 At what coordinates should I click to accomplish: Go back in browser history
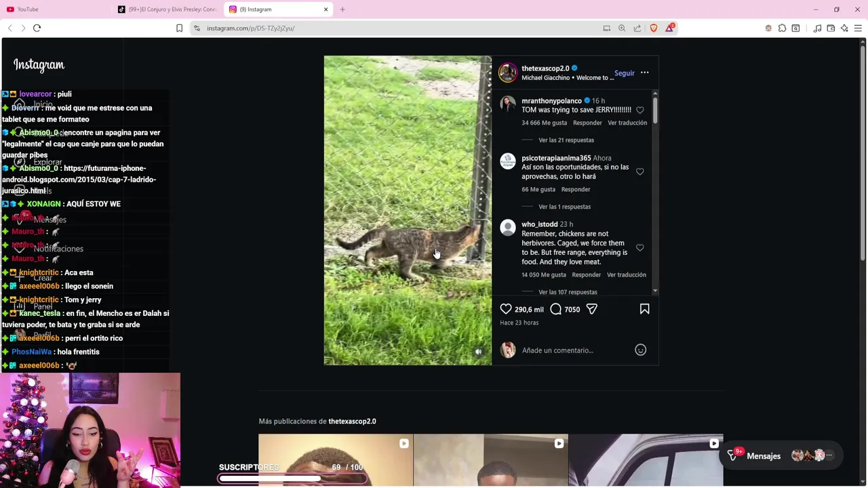click(x=9, y=28)
